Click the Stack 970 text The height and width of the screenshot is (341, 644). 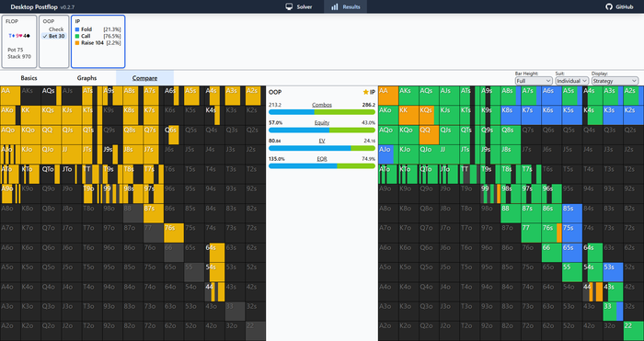(x=19, y=57)
